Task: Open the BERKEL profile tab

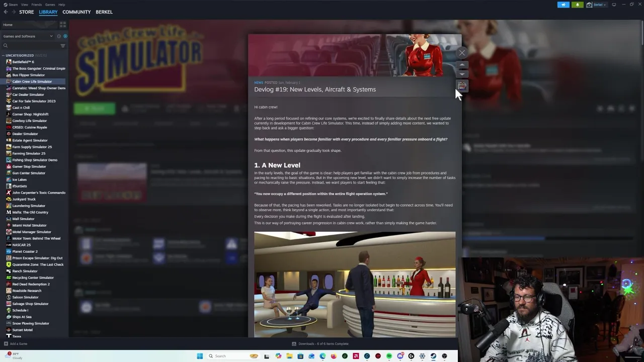Action: click(104, 12)
